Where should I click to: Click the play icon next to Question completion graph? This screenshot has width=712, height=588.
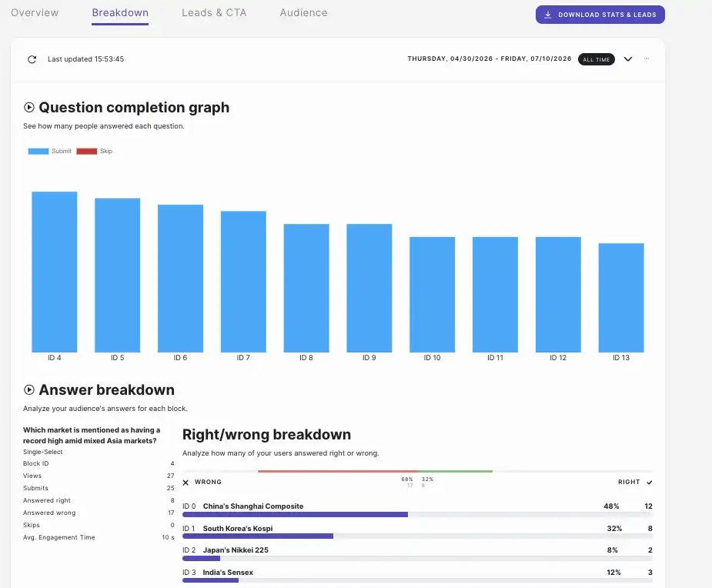pos(29,108)
